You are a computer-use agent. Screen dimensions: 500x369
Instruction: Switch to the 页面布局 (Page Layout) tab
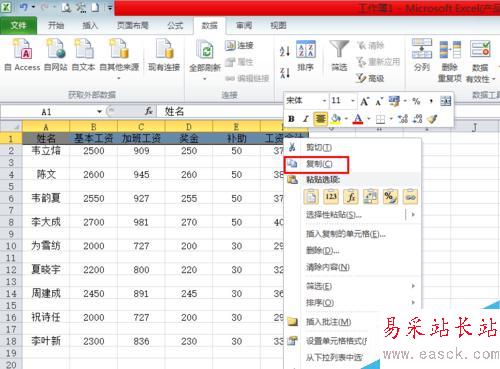[x=133, y=25]
